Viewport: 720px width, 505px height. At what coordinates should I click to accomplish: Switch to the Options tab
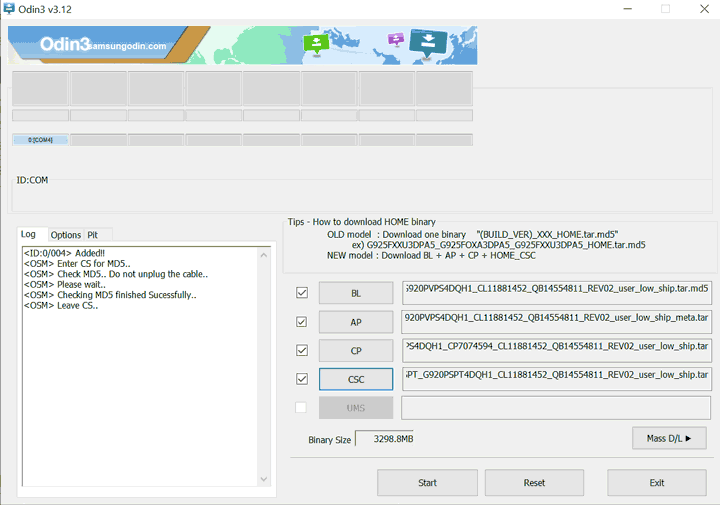pyautogui.click(x=66, y=235)
